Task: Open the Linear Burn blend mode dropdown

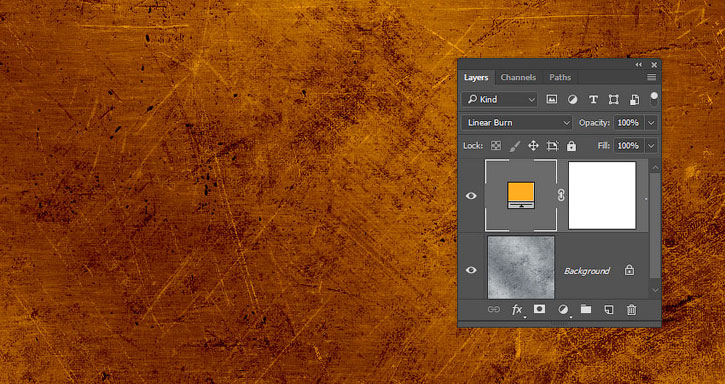Action: click(x=518, y=123)
